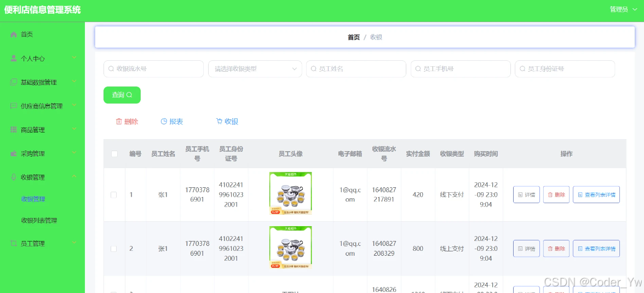Expand the 供应商信息管理 menu arrow
The image size is (644, 293).
[x=74, y=105]
